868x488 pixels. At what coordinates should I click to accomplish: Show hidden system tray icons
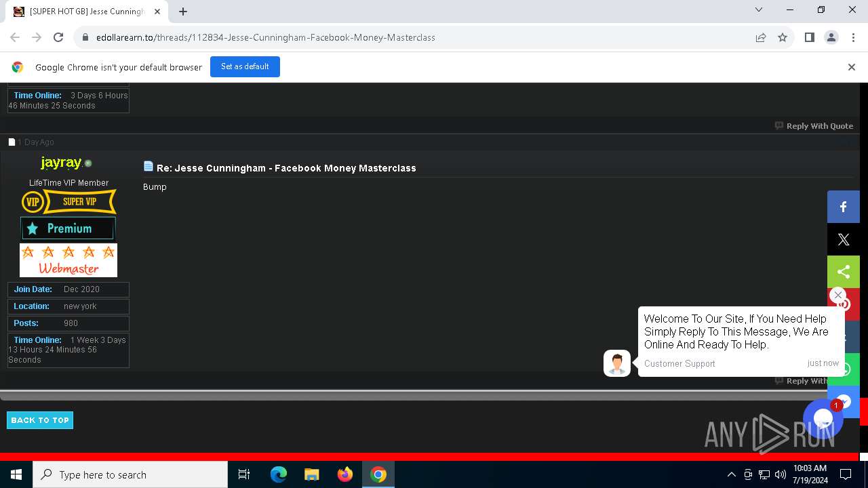731,474
